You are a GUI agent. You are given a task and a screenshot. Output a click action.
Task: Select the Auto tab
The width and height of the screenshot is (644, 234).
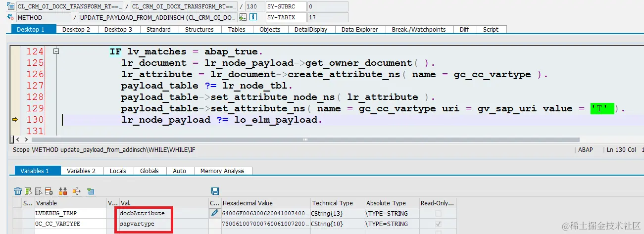(x=180, y=171)
